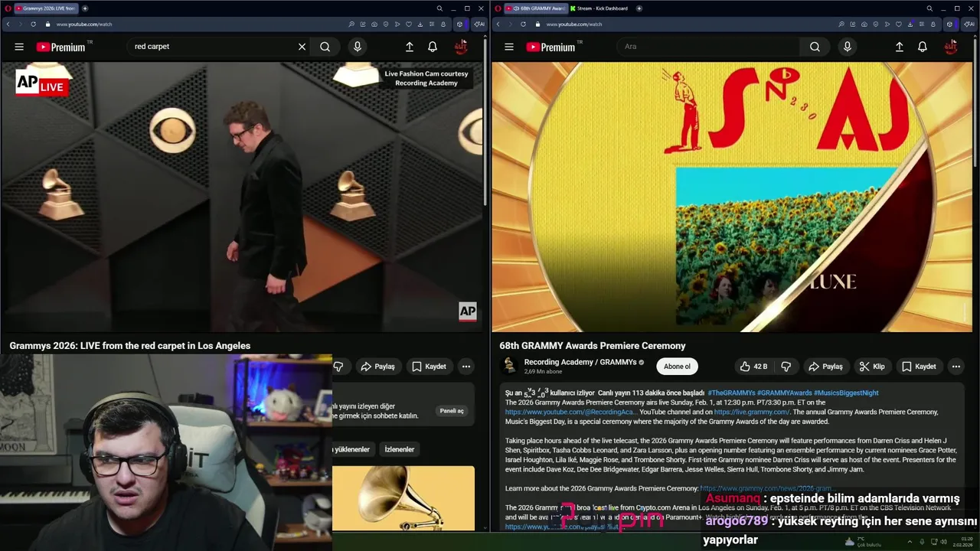Open Opera AI button in right window

tap(969, 24)
